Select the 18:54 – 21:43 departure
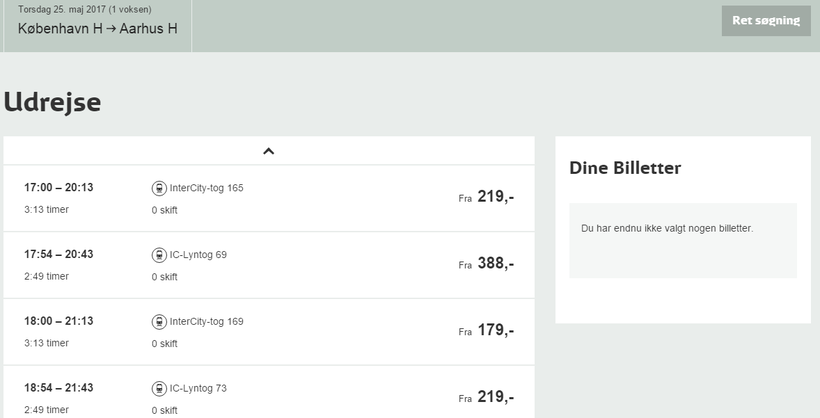The height and width of the screenshot is (418, 820). tap(59, 389)
